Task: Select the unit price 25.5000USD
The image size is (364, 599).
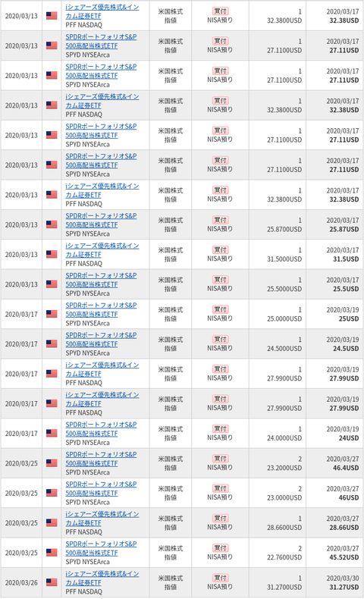Action: click(284, 289)
